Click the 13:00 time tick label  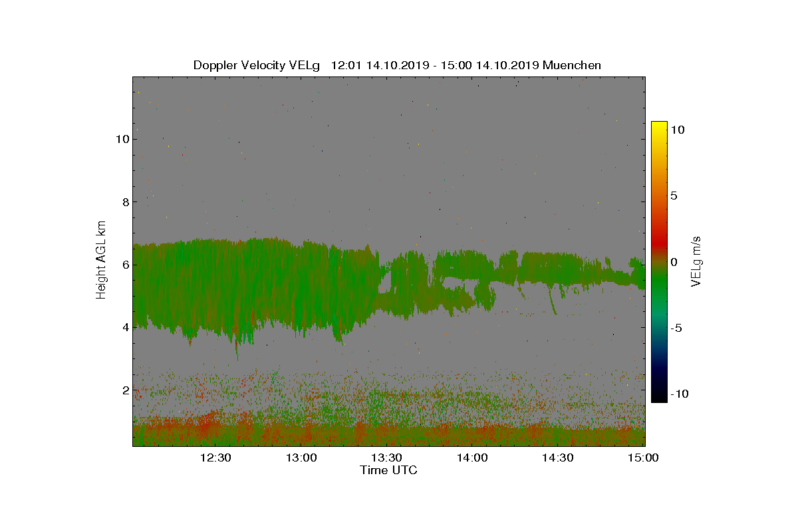[301, 458]
